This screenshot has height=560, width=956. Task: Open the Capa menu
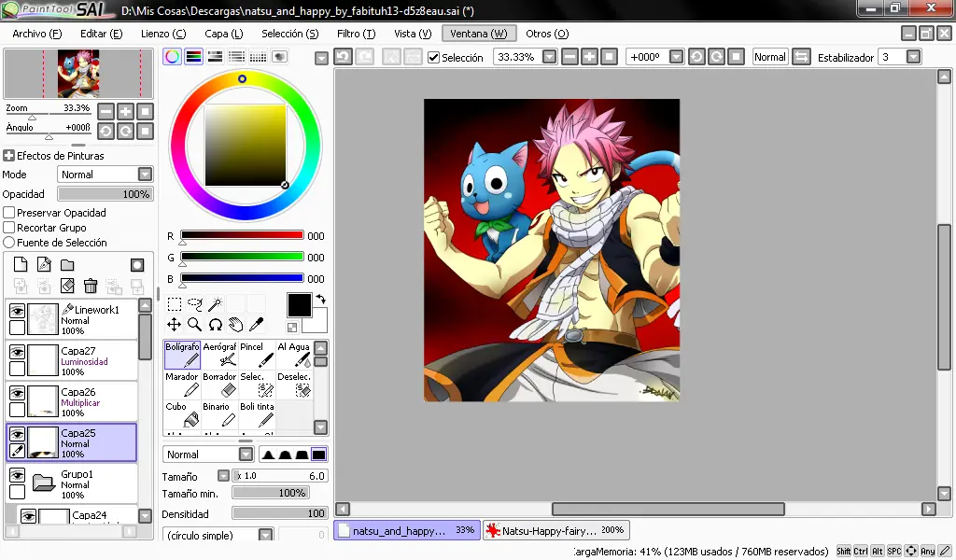pyautogui.click(x=224, y=34)
